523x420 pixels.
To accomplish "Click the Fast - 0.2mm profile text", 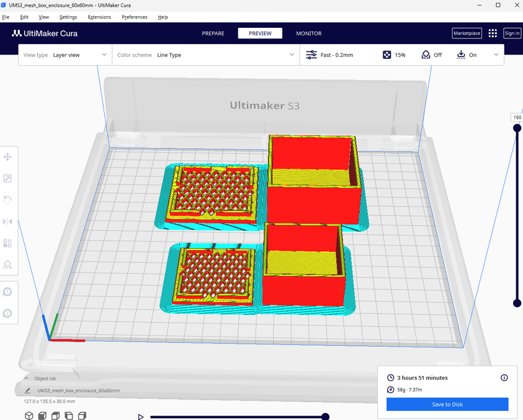I will point(336,55).
